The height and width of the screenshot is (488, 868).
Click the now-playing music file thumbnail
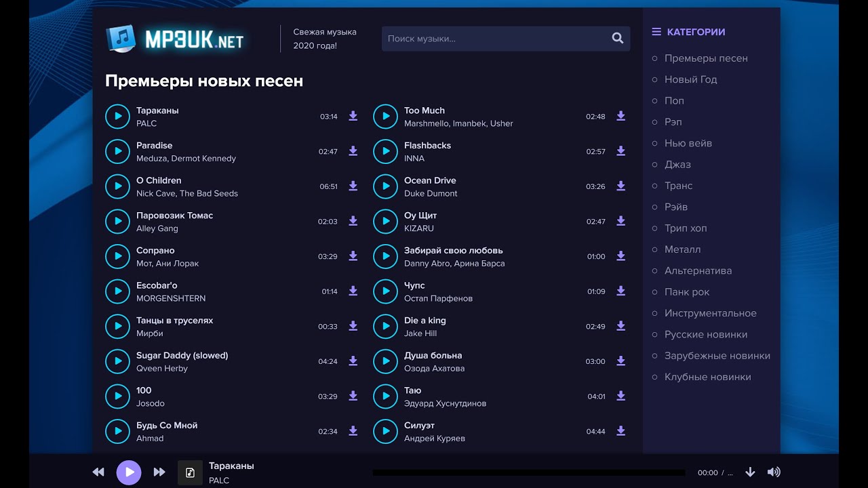(190, 472)
